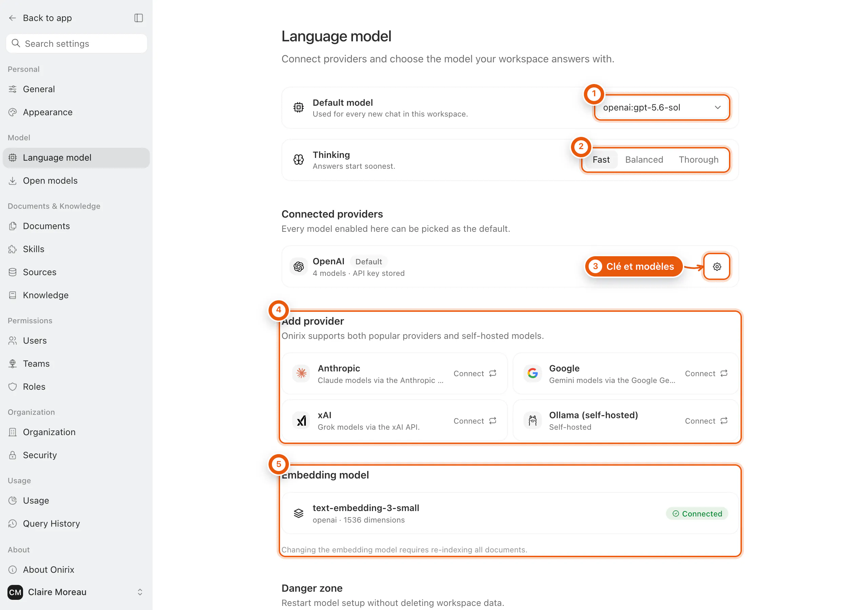Viewport: 868px width, 610px height.
Task: Open Documents settings
Action: point(76,226)
